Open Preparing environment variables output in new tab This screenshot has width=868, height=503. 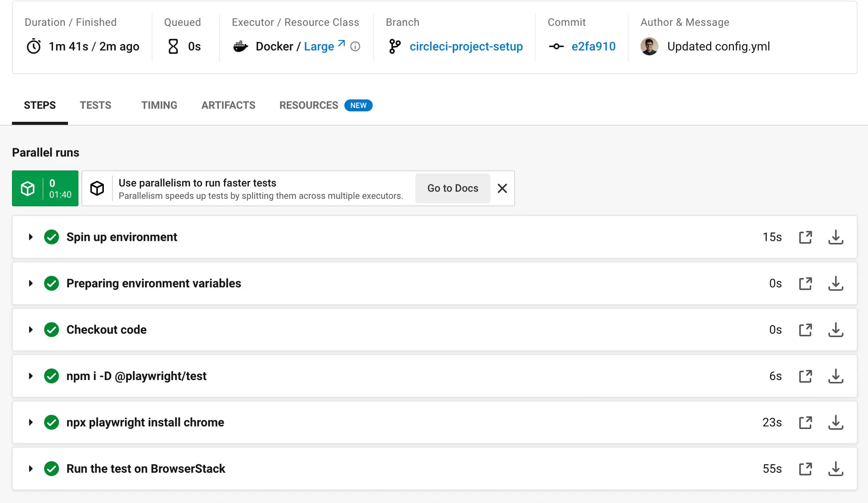point(805,283)
